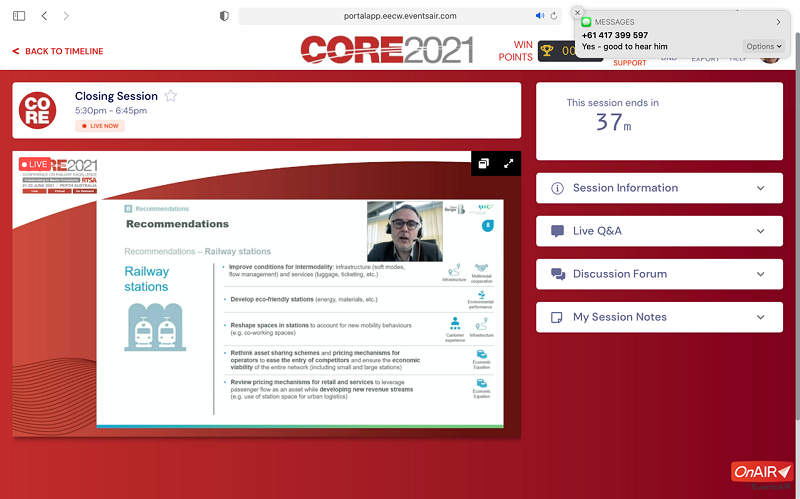
Task: Click the Live Q&A chat icon
Action: click(558, 231)
